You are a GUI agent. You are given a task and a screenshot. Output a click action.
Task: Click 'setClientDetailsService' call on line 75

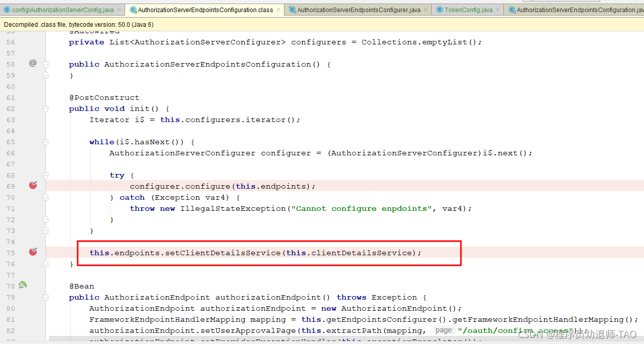(223, 253)
